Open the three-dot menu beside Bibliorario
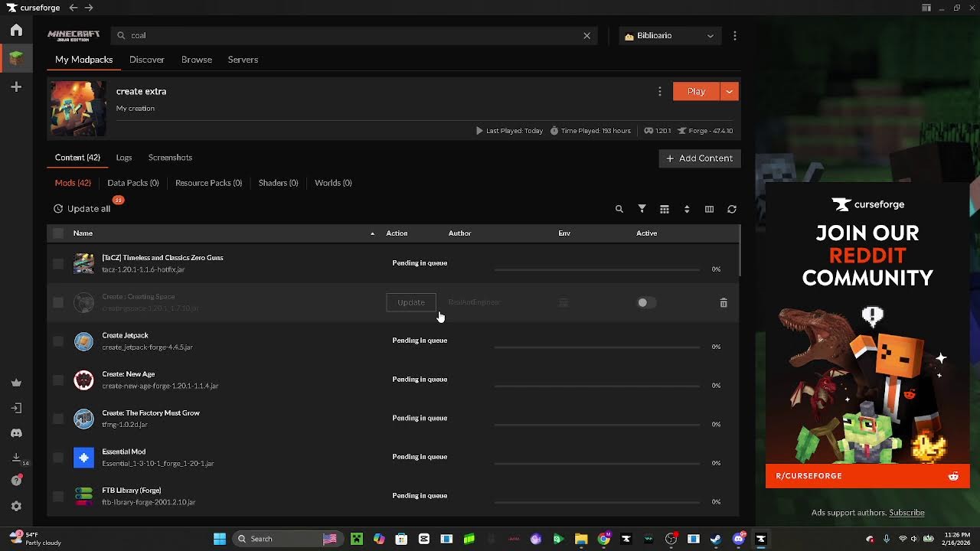The width and height of the screenshot is (980, 551). (x=735, y=35)
